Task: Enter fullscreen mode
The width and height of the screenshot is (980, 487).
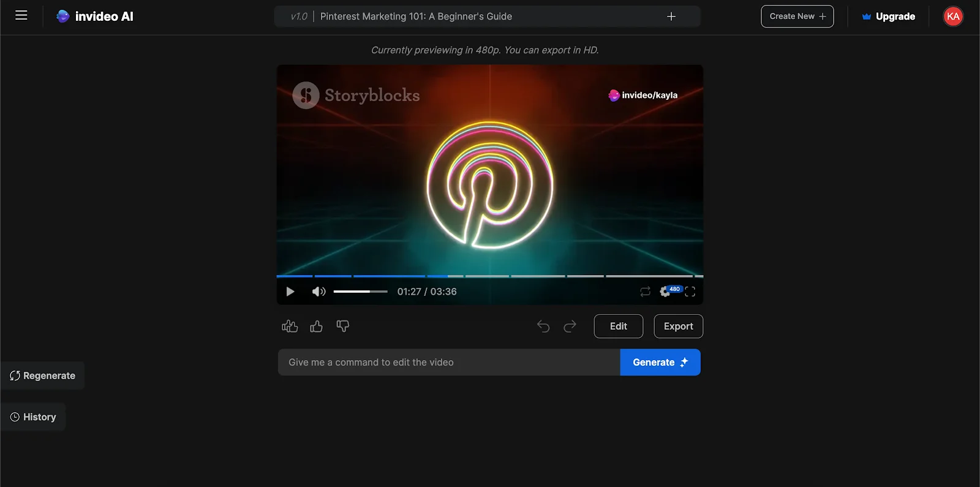Action: tap(690, 292)
